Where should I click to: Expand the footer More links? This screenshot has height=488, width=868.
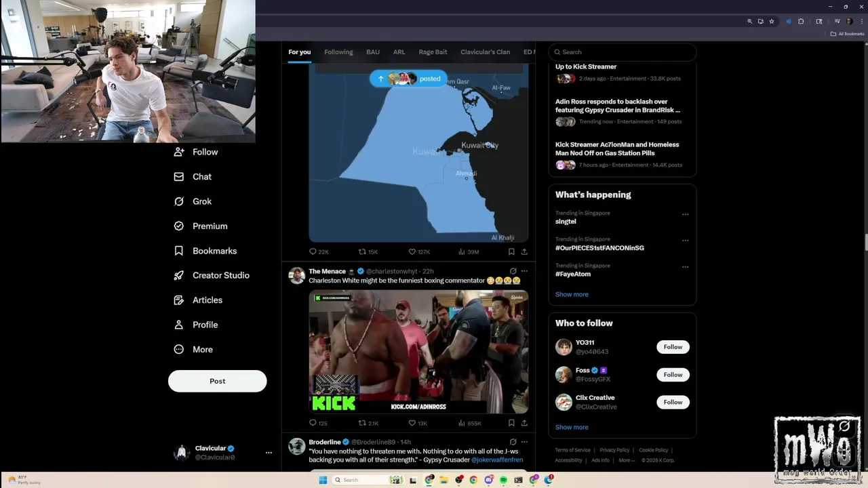click(x=627, y=460)
